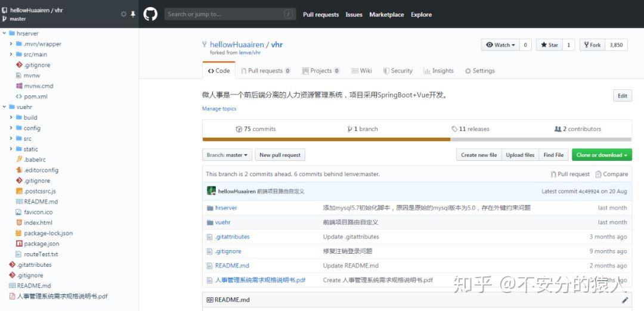The image size is (644, 311).
Task: Open the Projects tab
Action: 321,70
